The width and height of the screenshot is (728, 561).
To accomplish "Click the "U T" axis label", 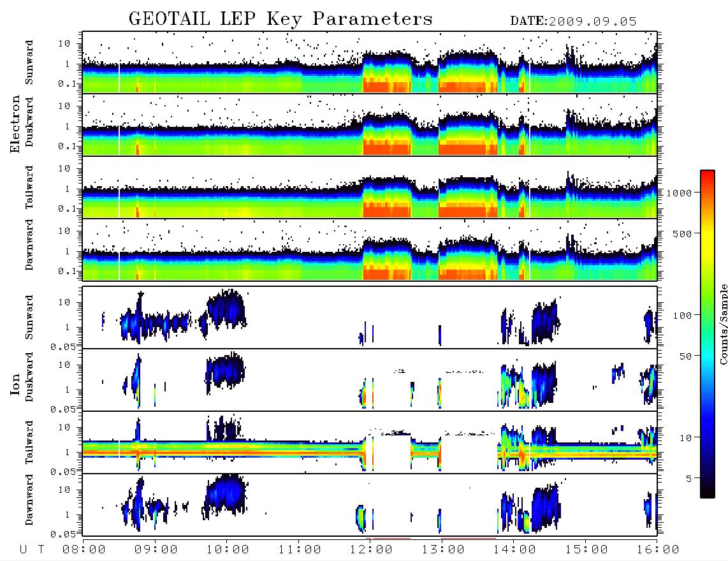I will click(x=32, y=550).
